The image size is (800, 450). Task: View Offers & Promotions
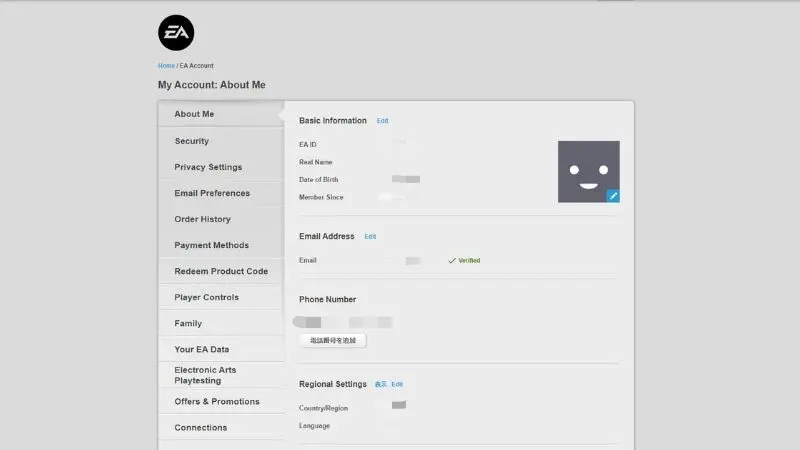(221, 402)
